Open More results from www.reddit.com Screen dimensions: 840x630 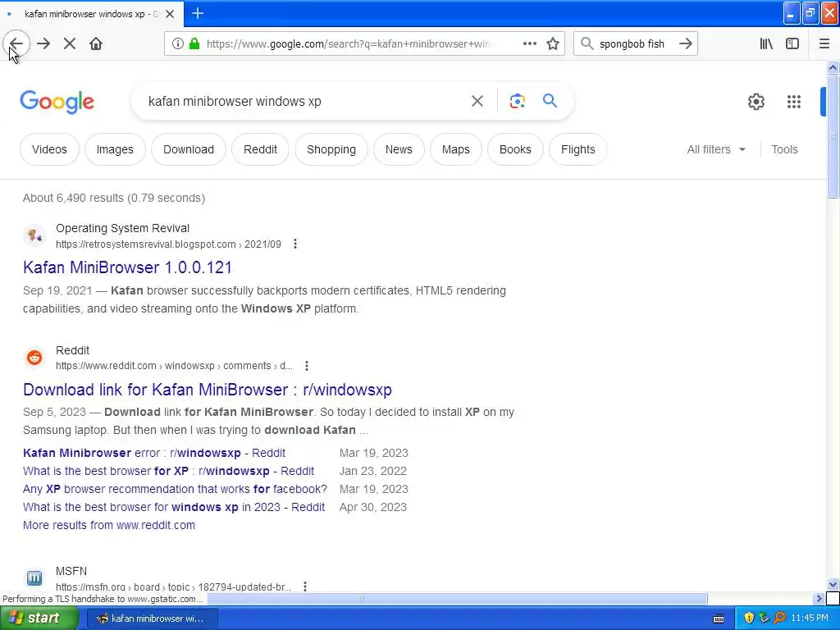pyautogui.click(x=109, y=526)
